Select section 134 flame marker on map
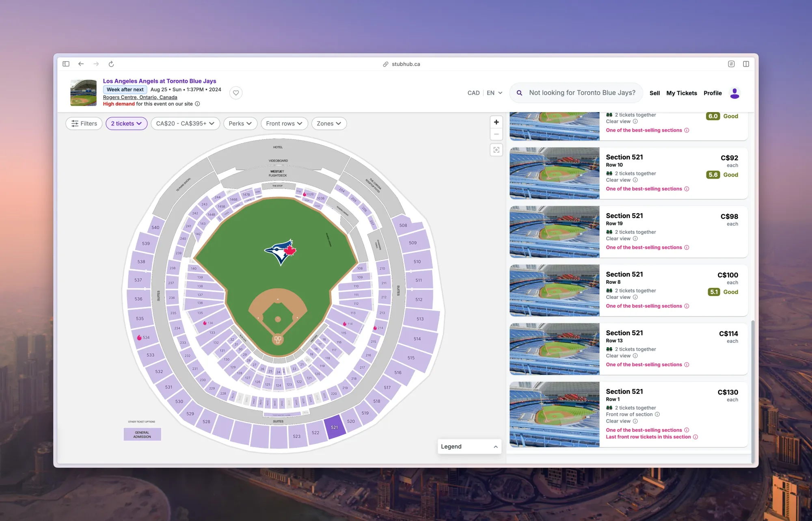 205,323
